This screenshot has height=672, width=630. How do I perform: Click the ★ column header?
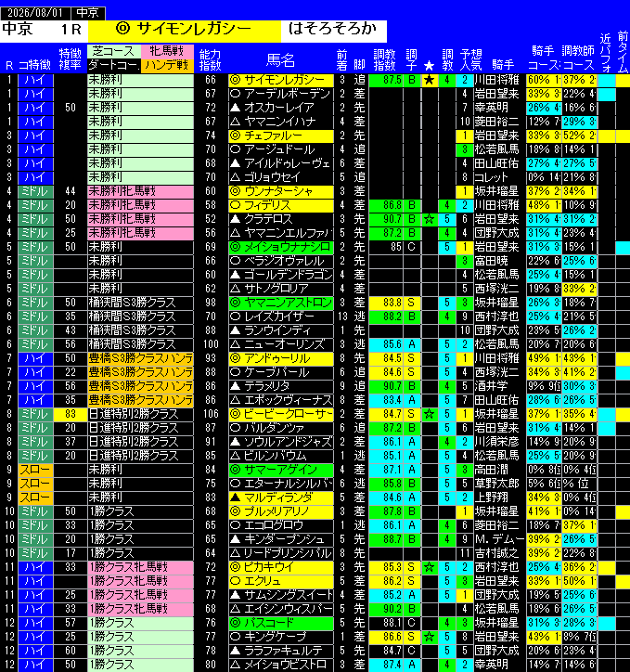click(430, 66)
